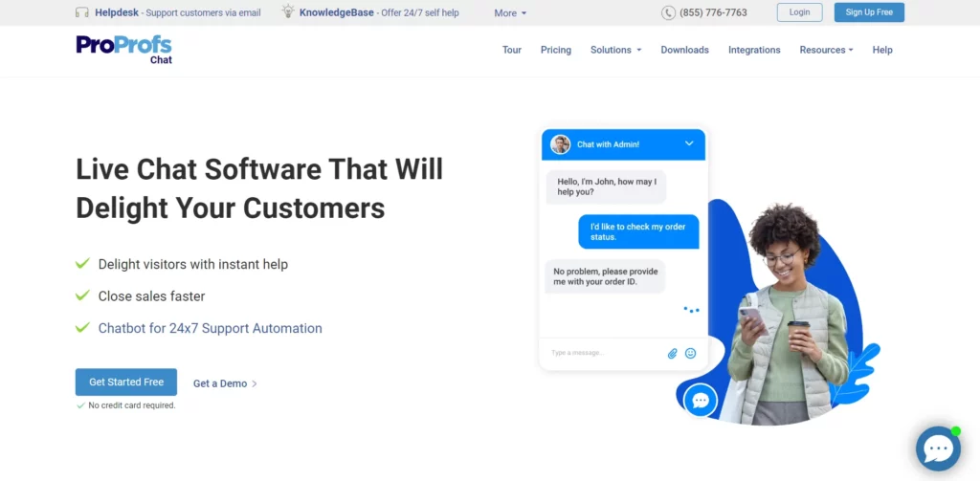The height and width of the screenshot is (481, 980).
Task: Click the green checkmark beside Close sales faster
Action: [82, 295]
